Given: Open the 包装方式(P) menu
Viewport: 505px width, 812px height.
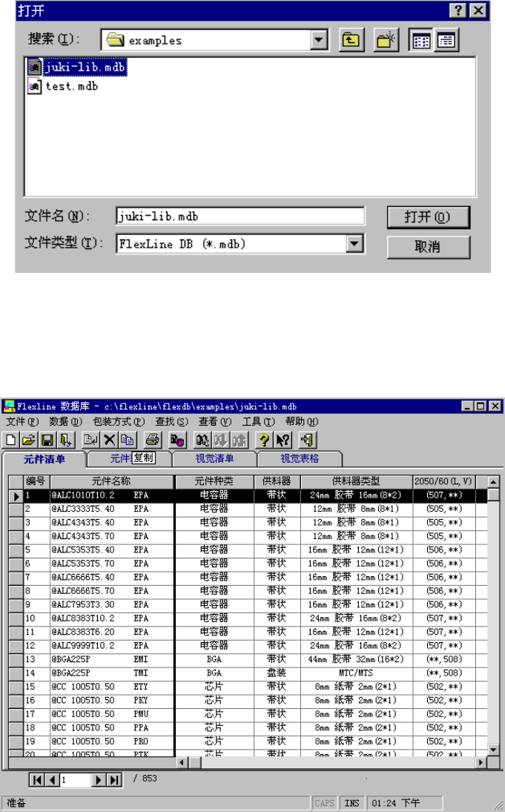Looking at the screenshot, I should pos(119,421).
